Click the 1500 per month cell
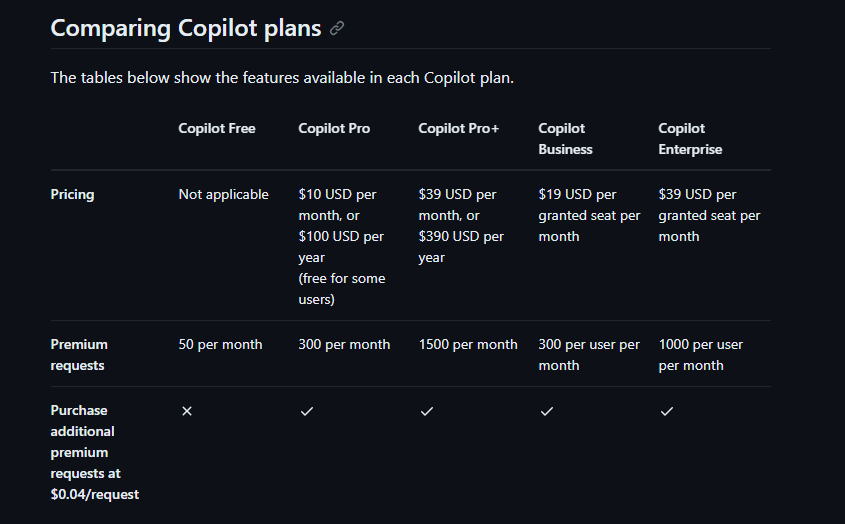 point(467,344)
